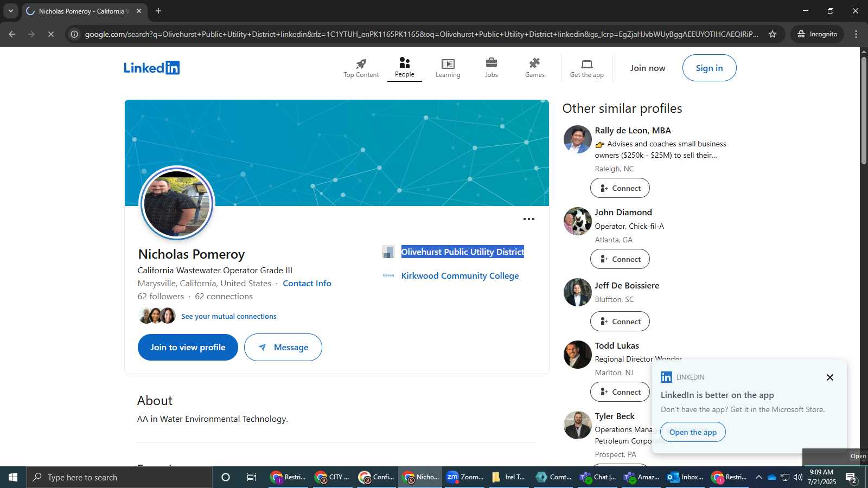Viewport: 868px width, 488px height.
Task: Open Jeff De Boissiere profile name
Action: click(x=627, y=285)
